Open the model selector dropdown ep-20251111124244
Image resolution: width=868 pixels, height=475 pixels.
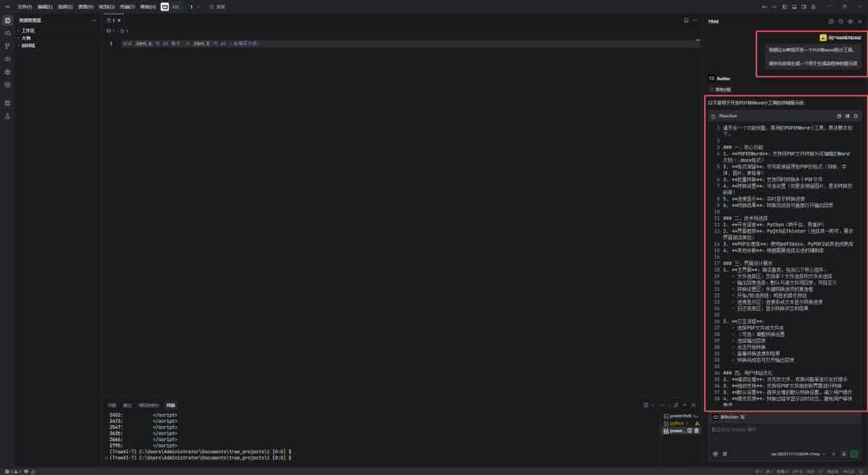click(x=798, y=454)
